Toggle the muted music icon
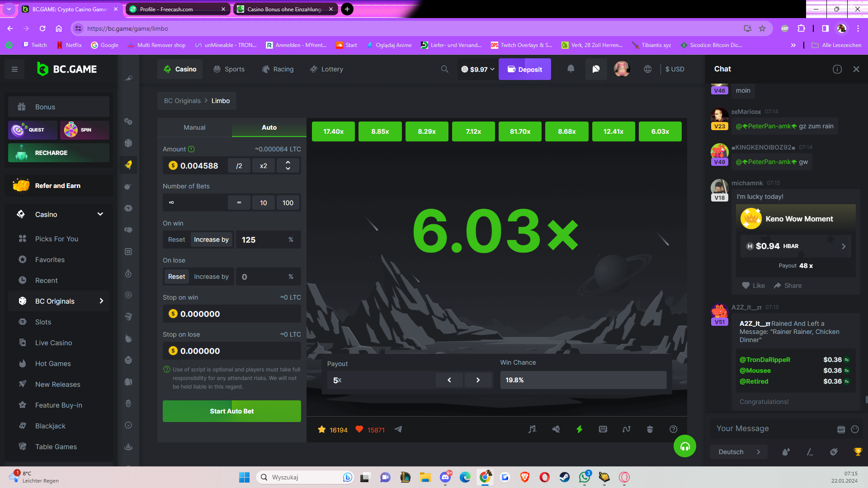Image resolution: width=868 pixels, height=488 pixels. click(532, 429)
